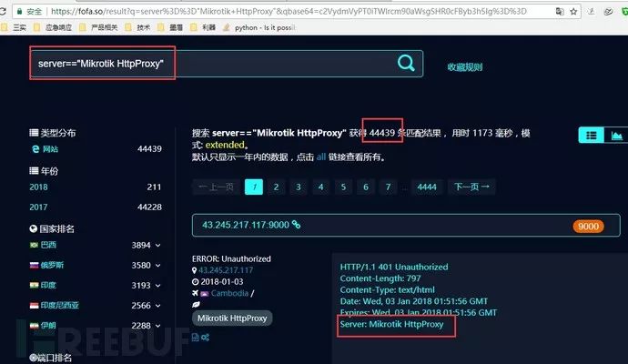Expand the 印度尼西亚 country chevron
This screenshot has height=364, width=628.
tap(157, 306)
